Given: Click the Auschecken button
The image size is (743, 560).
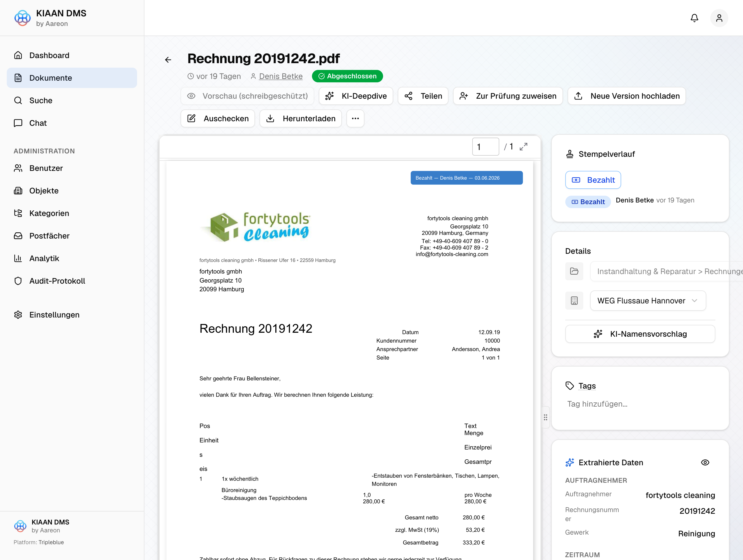Looking at the screenshot, I should [218, 118].
